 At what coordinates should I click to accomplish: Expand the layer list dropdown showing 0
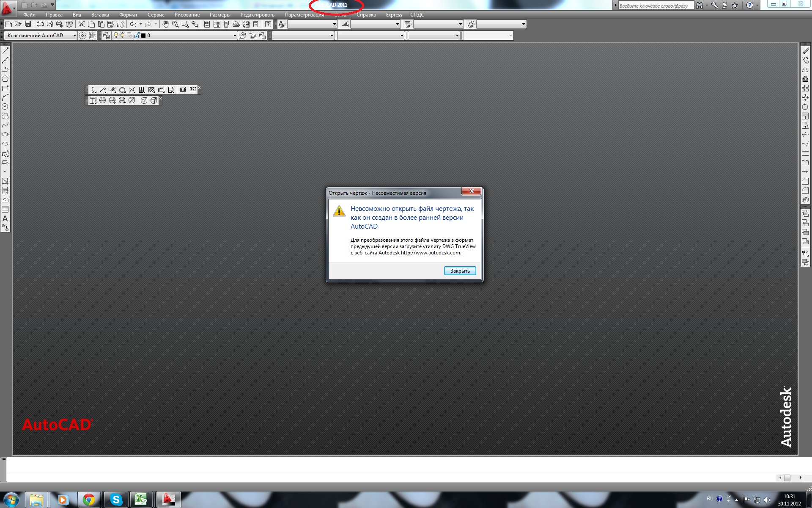pos(234,36)
